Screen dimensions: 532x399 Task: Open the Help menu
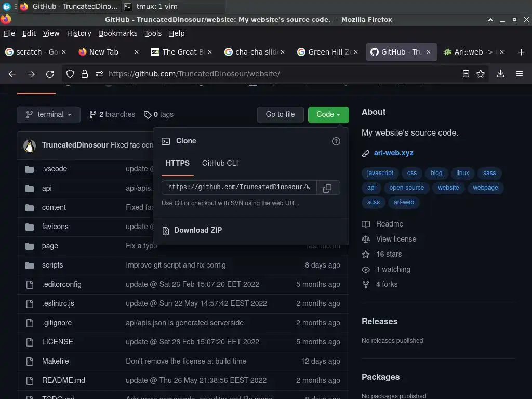click(x=177, y=33)
